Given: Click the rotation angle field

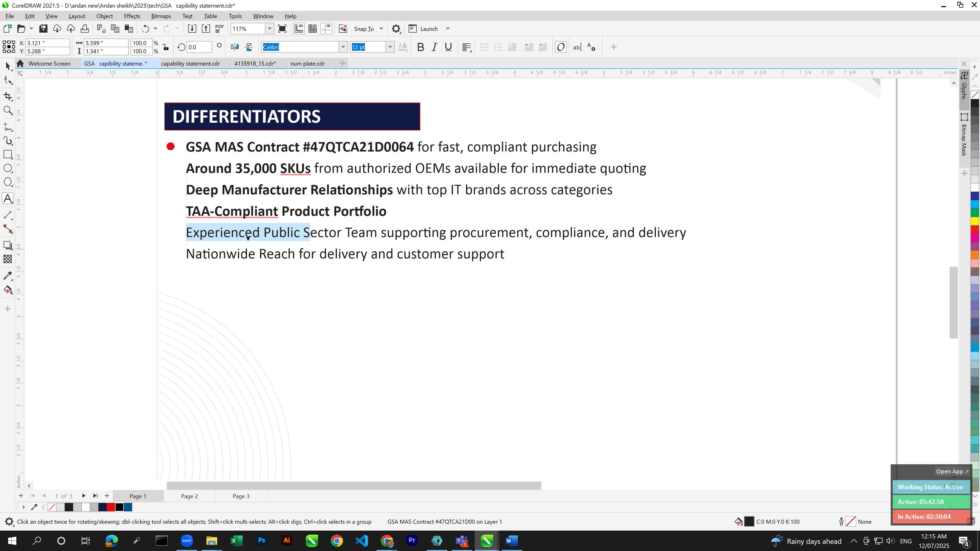Looking at the screenshot, I should 199,47.
